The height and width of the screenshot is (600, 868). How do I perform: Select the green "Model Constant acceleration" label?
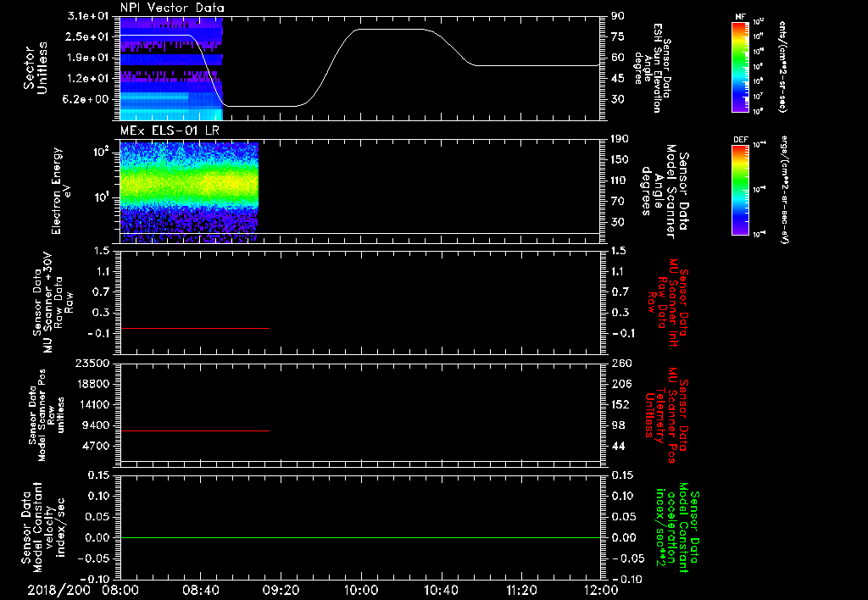pos(676,528)
